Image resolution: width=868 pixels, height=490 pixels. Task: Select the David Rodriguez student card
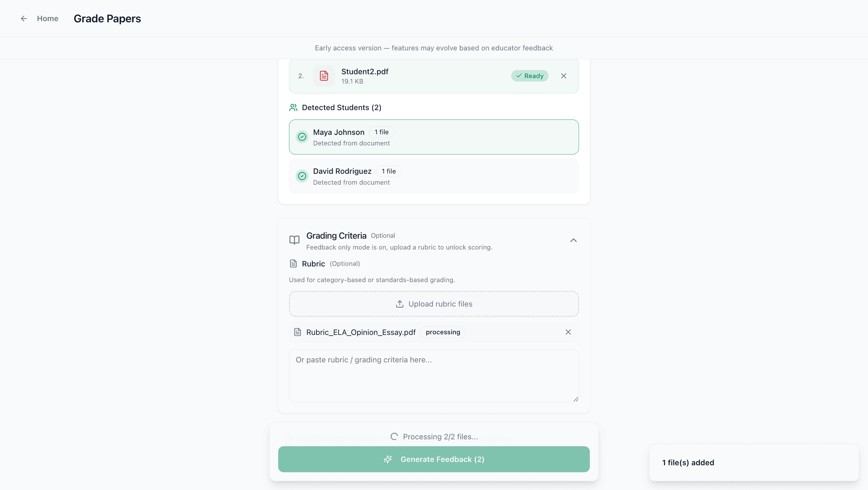point(434,176)
